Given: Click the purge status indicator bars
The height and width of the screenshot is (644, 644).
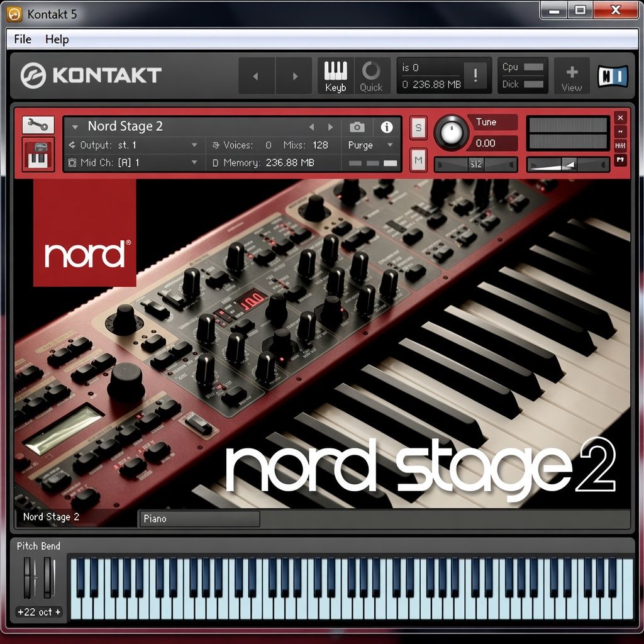Looking at the screenshot, I should [373, 163].
